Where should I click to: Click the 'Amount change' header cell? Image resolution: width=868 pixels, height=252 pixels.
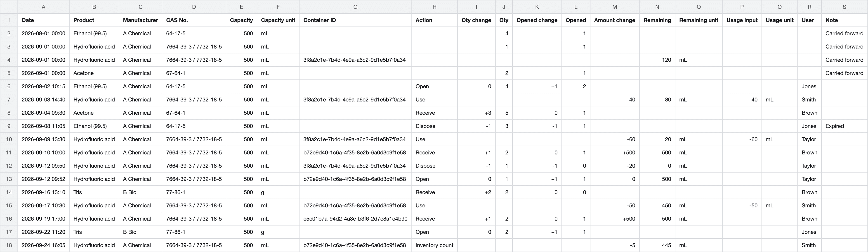click(615, 20)
